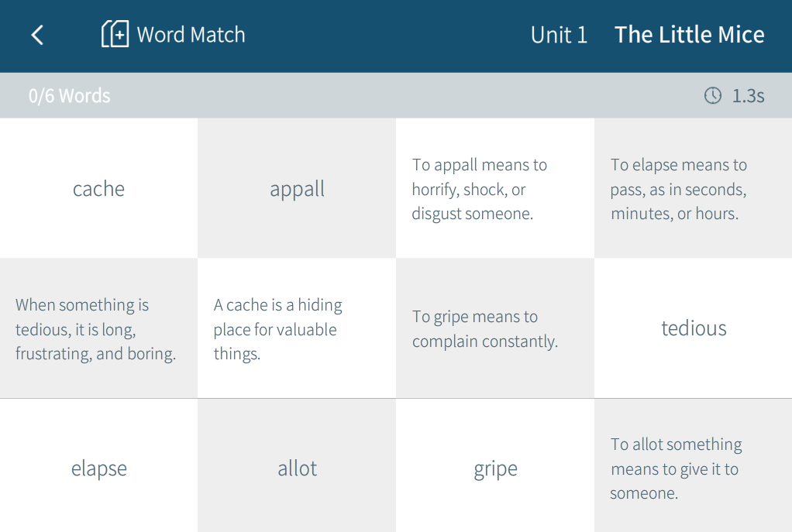This screenshot has width=792, height=532.
Task: Tap the 'allot' word card
Action: click(297, 469)
